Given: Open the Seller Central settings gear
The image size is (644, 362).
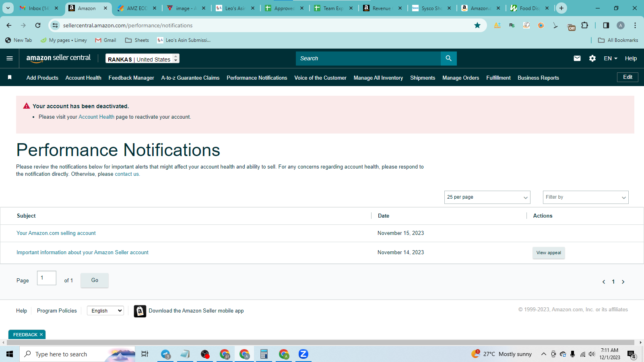Looking at the screenshot, I should point(592,58).
